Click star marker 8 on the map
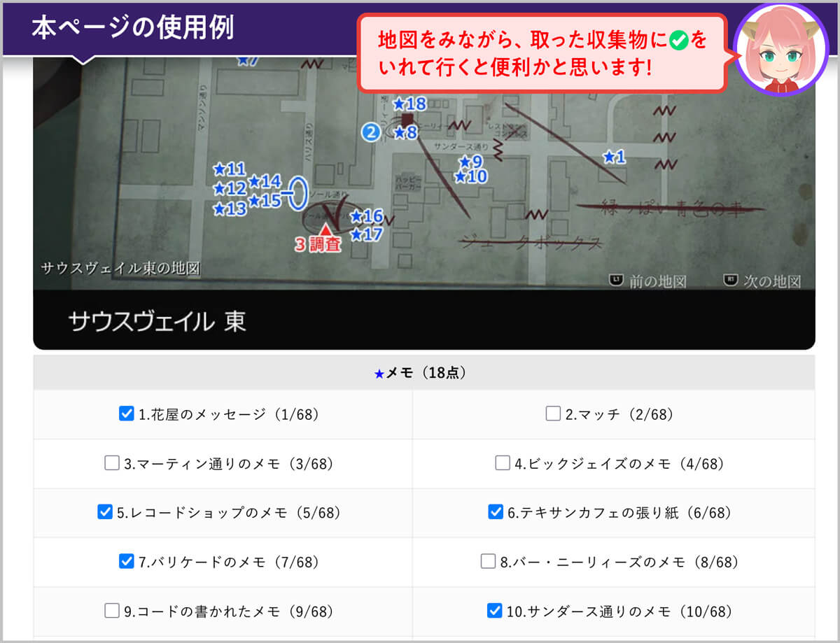This screenshot has width=840, height=643. tap(405, 132)
